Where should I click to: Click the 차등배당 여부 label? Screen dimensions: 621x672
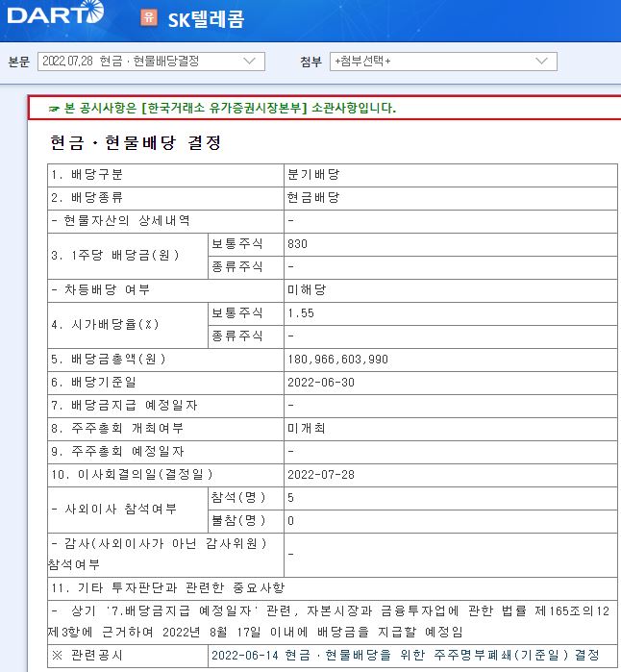point(100,290)
